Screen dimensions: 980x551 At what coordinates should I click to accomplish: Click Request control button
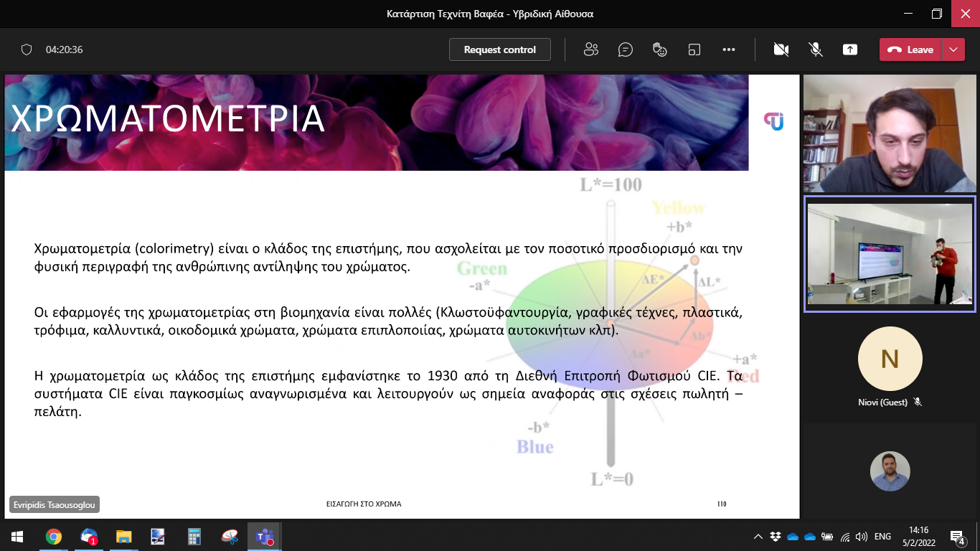[x=500, y=50]
